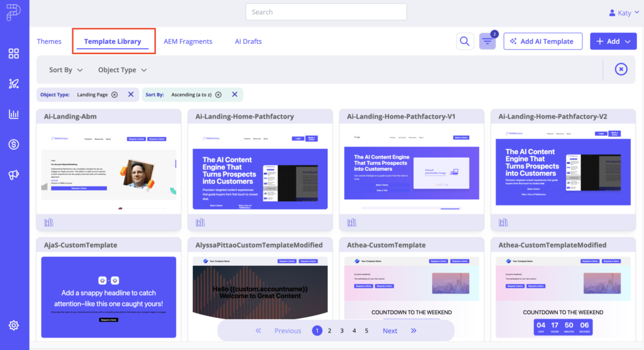This screenshot has width=644, height=350.
Task: Remove the Landing Page filter chip
Action: [x=114, y=95]
